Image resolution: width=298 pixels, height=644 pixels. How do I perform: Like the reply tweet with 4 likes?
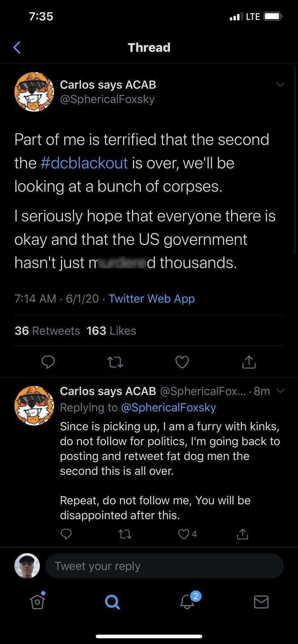(x=184, y=534)
